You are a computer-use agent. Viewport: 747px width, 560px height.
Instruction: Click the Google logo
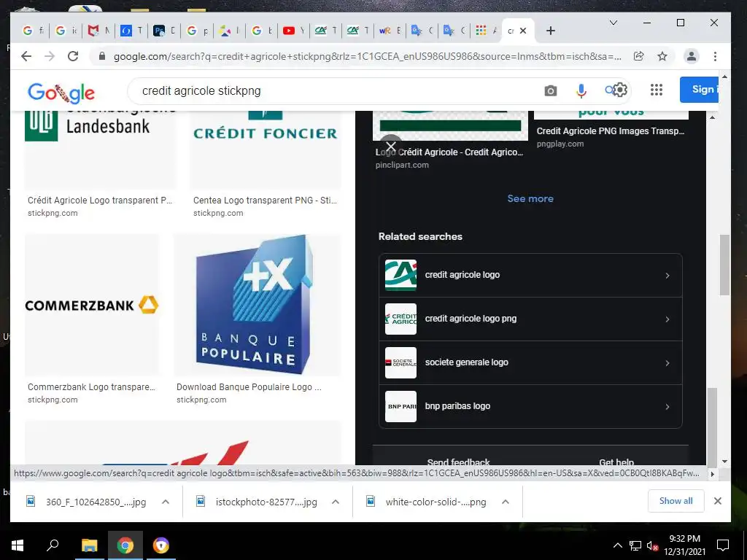click(61, 92)
